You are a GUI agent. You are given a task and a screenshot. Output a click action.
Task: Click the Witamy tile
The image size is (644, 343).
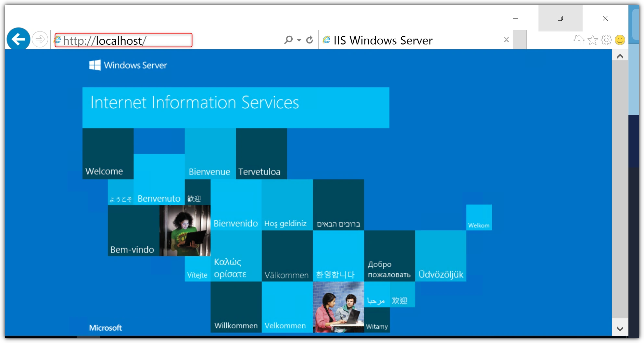(377, 320)
